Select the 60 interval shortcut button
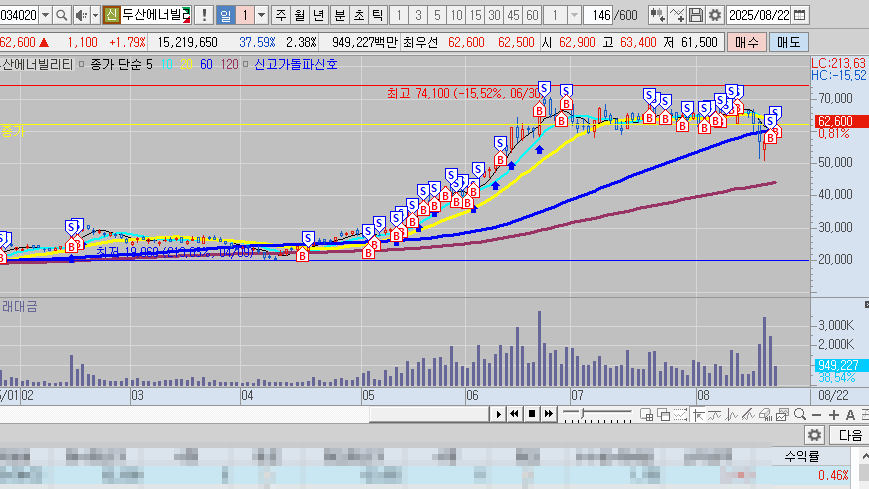This screenshot has height=489, width=869. [x=532, y=15]
